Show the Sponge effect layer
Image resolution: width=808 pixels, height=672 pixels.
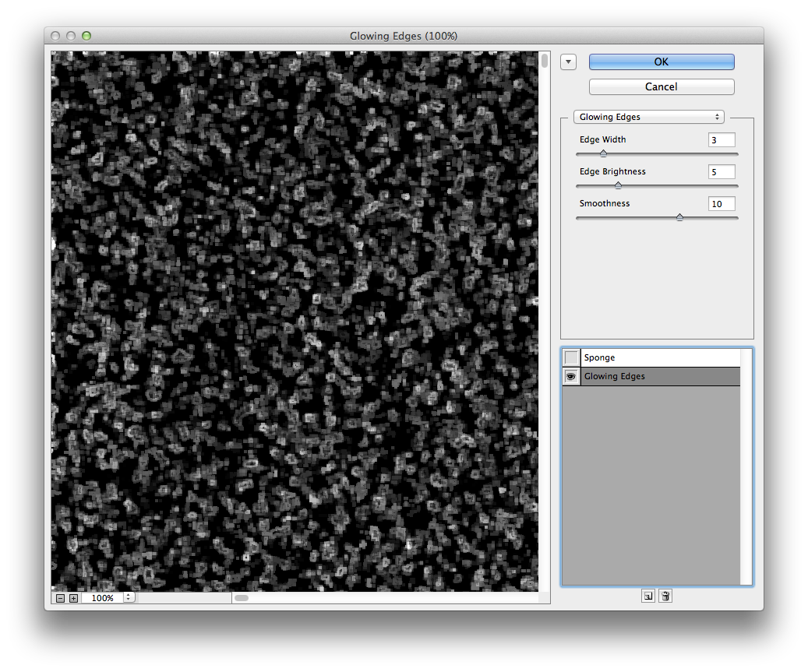click(572, 357)
